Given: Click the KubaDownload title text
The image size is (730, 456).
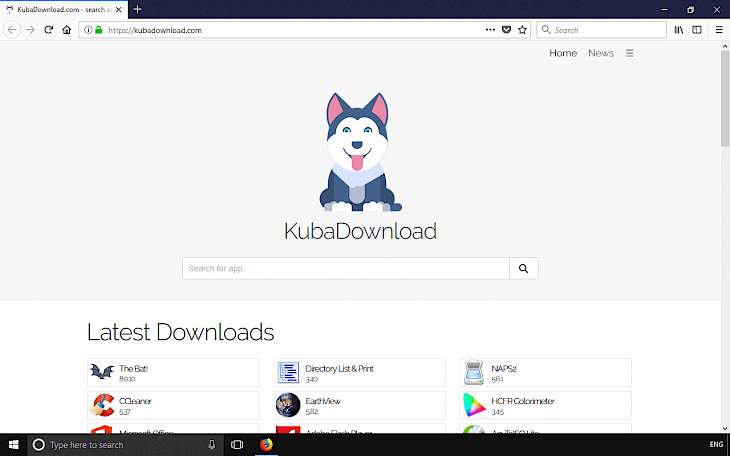Looking at the screenshot, I should tap(360, 231).
